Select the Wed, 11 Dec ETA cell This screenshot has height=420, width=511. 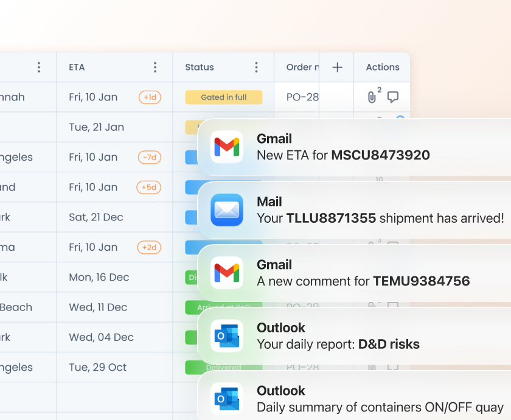point(114,307)
